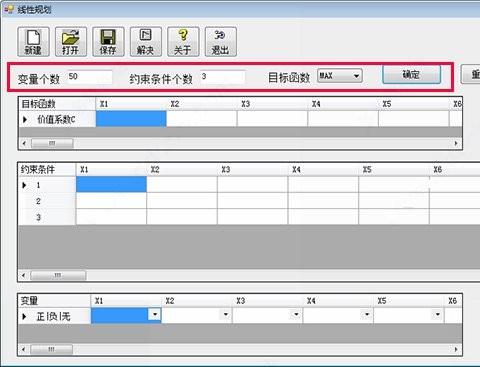Open the X2 正|负|无 sign dropdown
Screen dimensions: 480x367
226,314
